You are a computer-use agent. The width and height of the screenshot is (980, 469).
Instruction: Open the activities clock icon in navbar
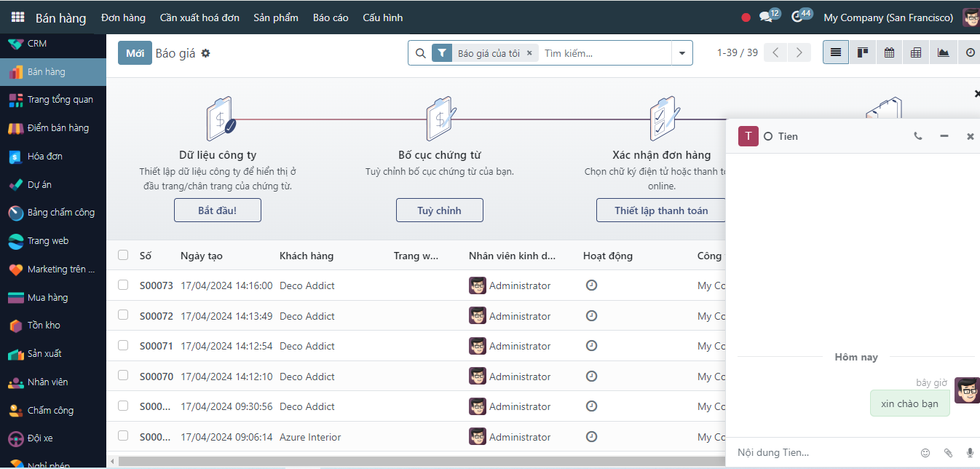(x=797, y=17)
